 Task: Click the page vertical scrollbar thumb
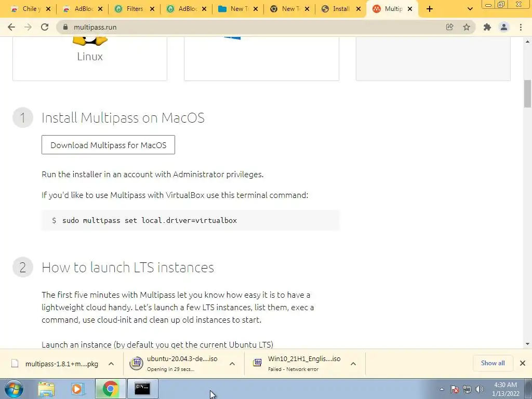coord(527,94)
